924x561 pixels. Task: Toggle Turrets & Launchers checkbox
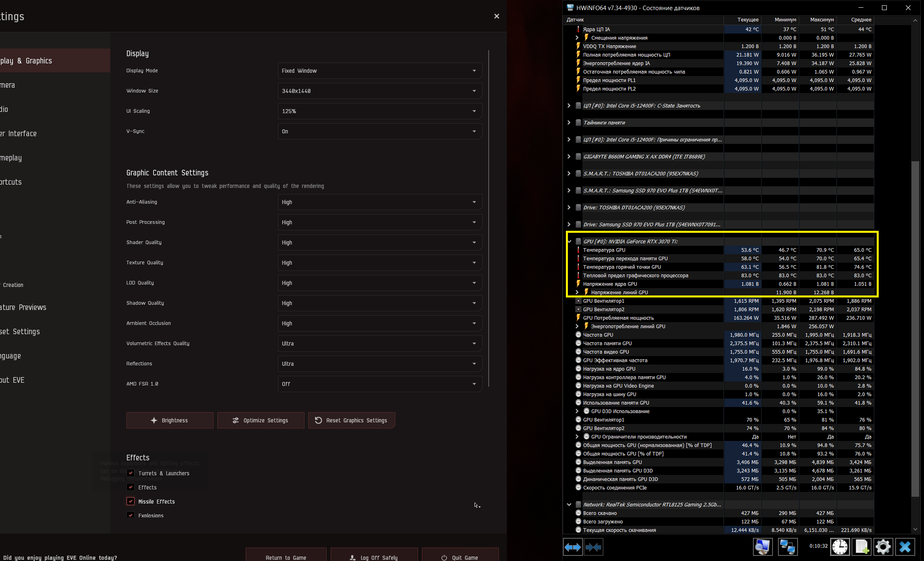click(x=131, y=473)
